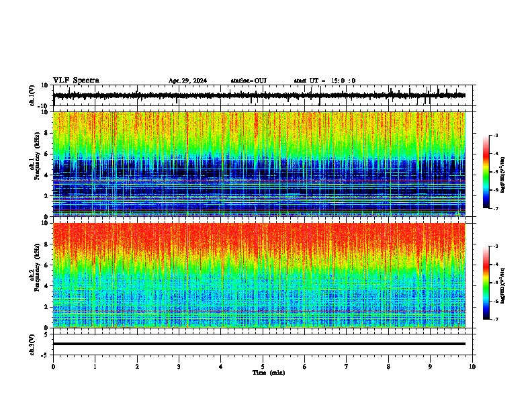Click the 'Time (min)' axis label

tap(269, 373)
